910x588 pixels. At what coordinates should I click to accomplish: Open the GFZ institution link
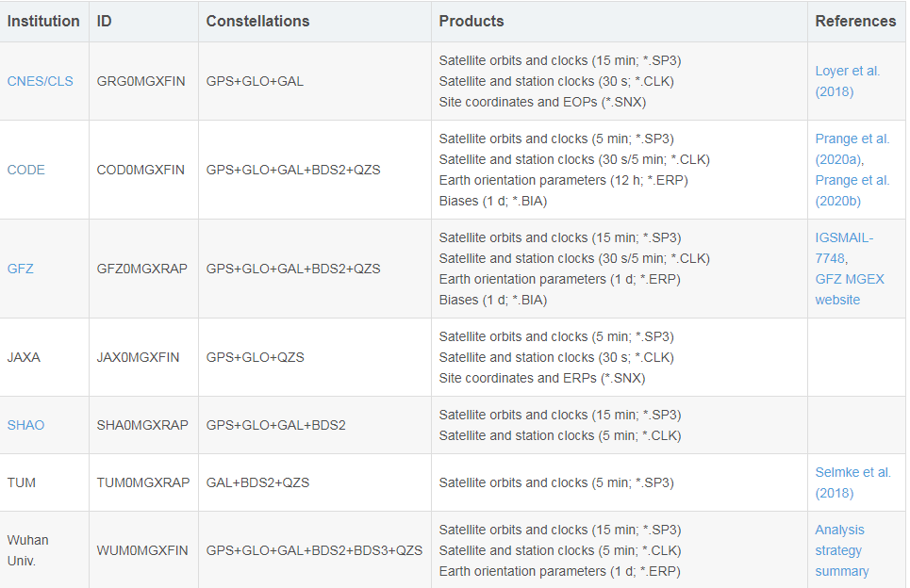click(20, 269)
